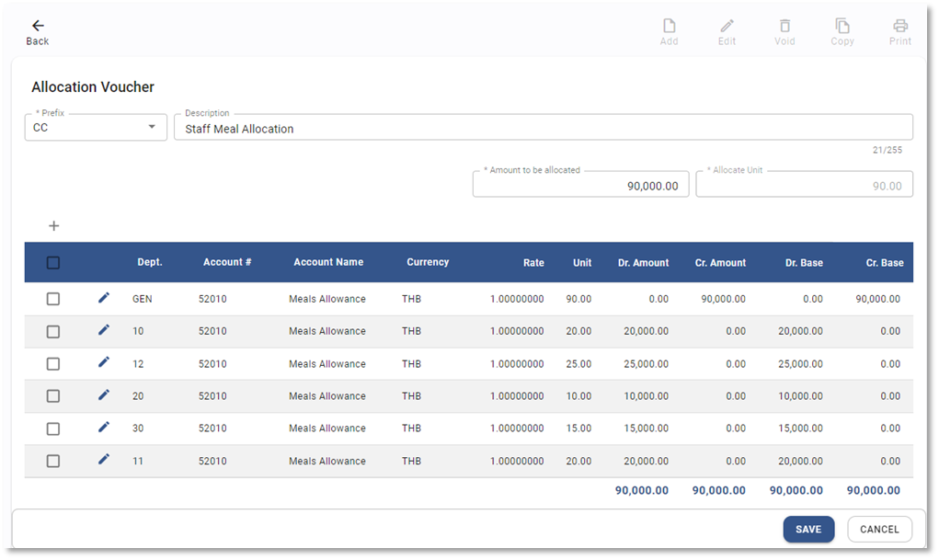Viewport: 939px width, 560px height.
Task: Click the Print icon
Action: pyautogui.click(x=900, y=27)
